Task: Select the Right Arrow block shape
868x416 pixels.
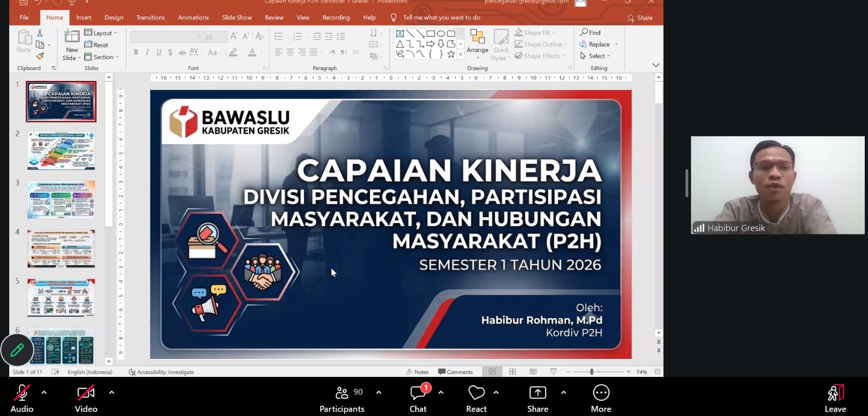Action: tap(430, 44)
